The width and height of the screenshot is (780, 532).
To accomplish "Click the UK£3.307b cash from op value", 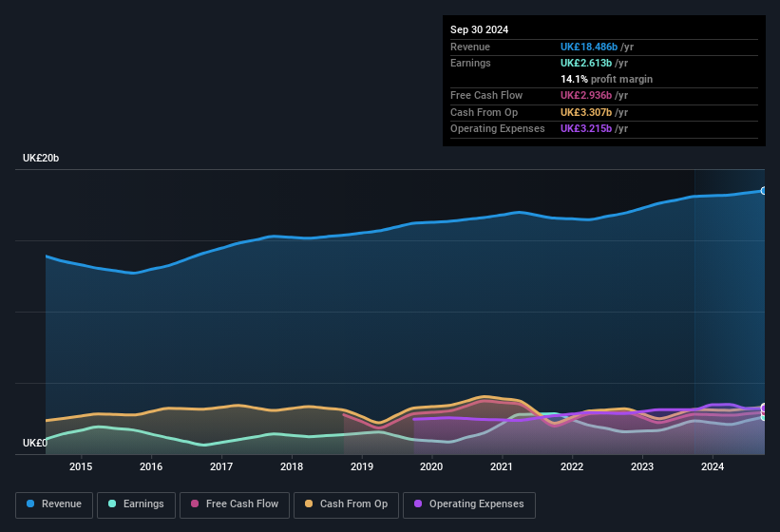I will coord(586,112).
